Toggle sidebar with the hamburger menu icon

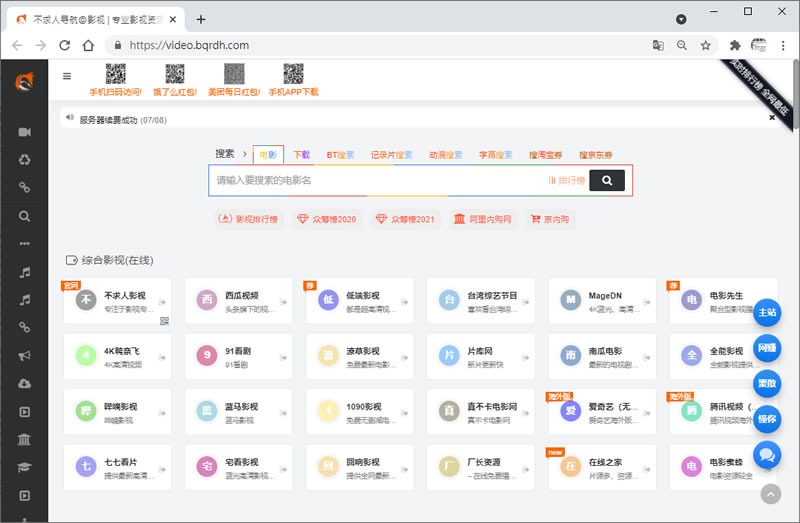tap(67, 76)
